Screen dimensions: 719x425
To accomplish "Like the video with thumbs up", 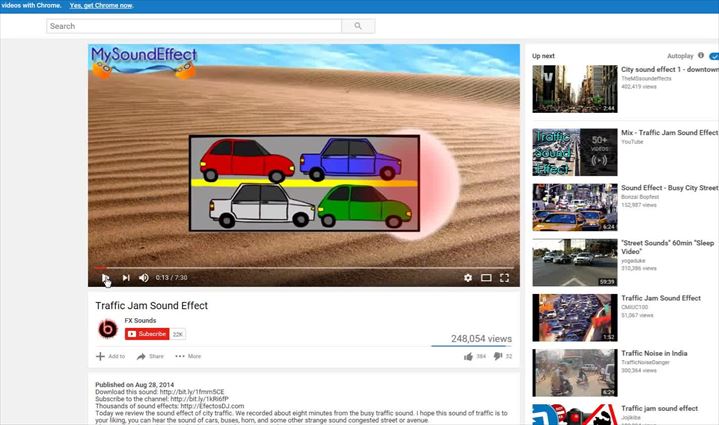I will click(467, 356).
